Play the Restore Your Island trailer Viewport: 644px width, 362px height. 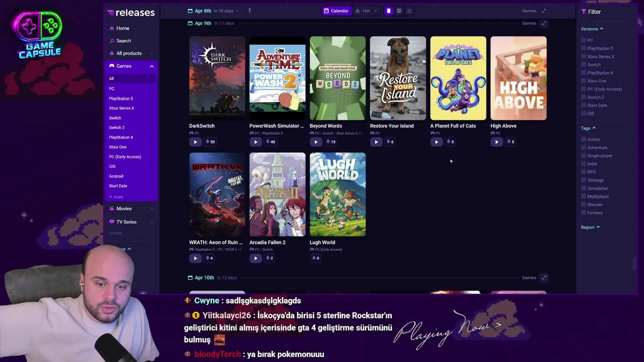(x=376, y=142)
